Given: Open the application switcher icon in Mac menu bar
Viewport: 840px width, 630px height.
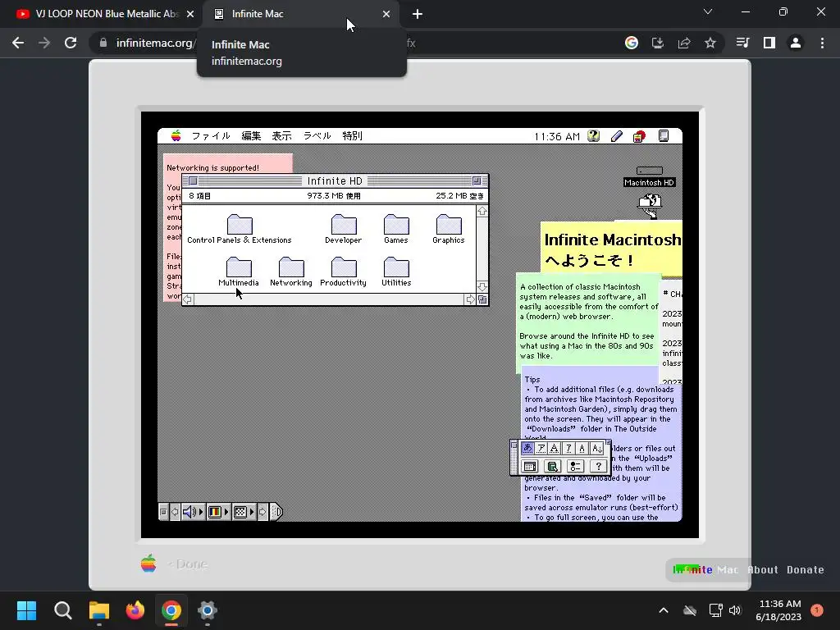Looking at the screenshot, I should (x=663, y=136).
